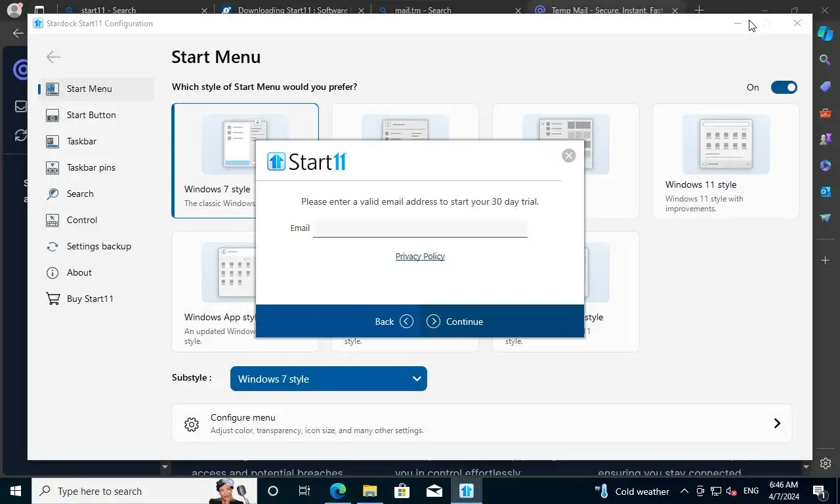Click the taskbar search box
Image resolution: width=840 pixels, height=504 pixels.
point(144,491)
